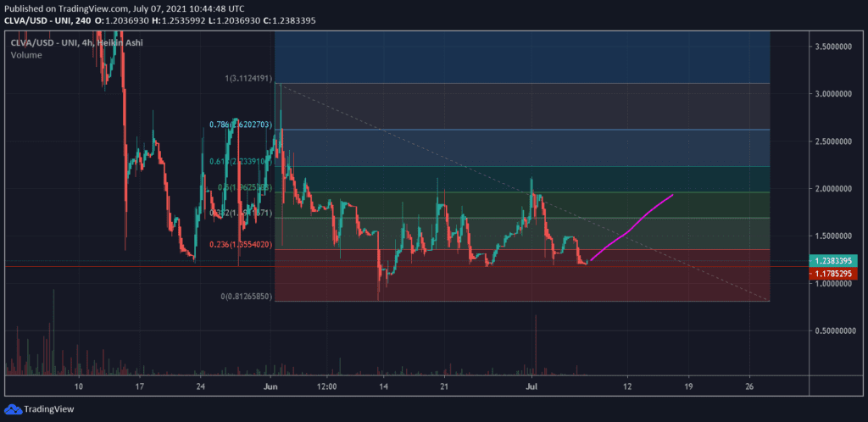Viewport: 868px width, 422px height.
Task: Open the TradingView brand text link
Action: (47, 408)
